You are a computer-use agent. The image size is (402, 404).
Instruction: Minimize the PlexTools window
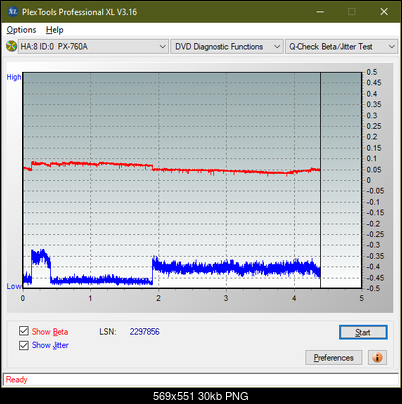[320, 12]
